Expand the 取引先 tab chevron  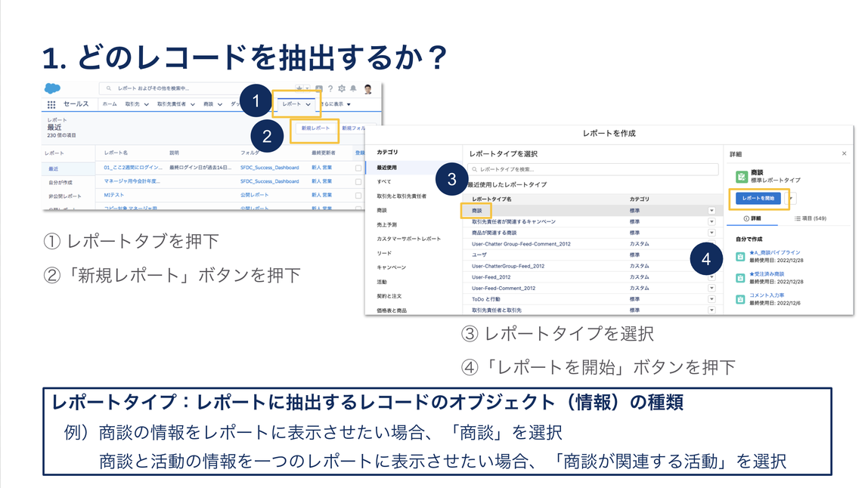[146, 104]
